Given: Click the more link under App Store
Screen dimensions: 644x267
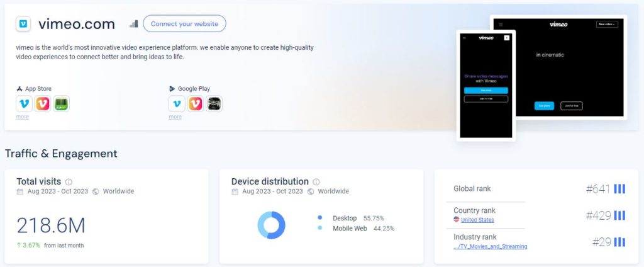Looking at the screenshot, I should tap(22, 117).
